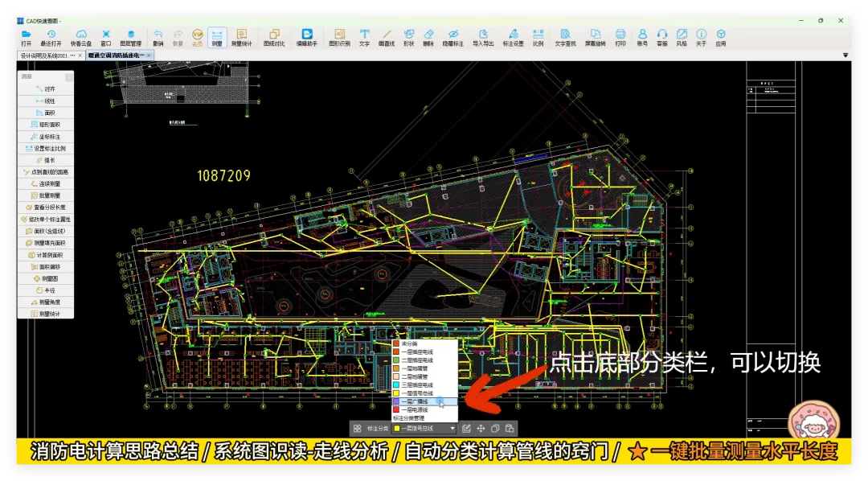868x481 pixels.
Task: Click the 打印 print icon
Action: 620,38
